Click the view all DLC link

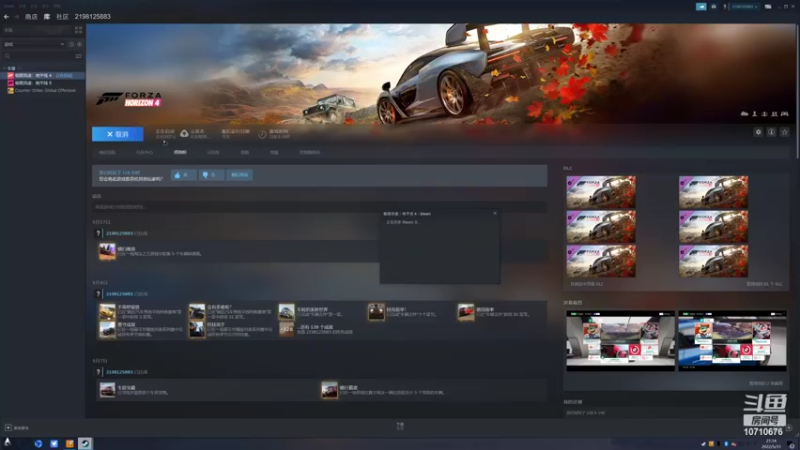(x=764, y=284)
